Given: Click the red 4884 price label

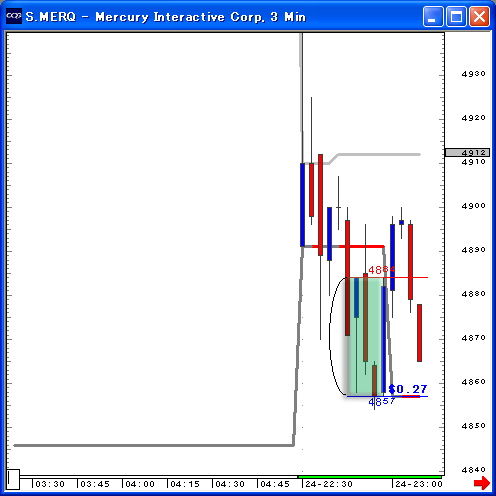Looking at the screenshot, I should (382, 270).
